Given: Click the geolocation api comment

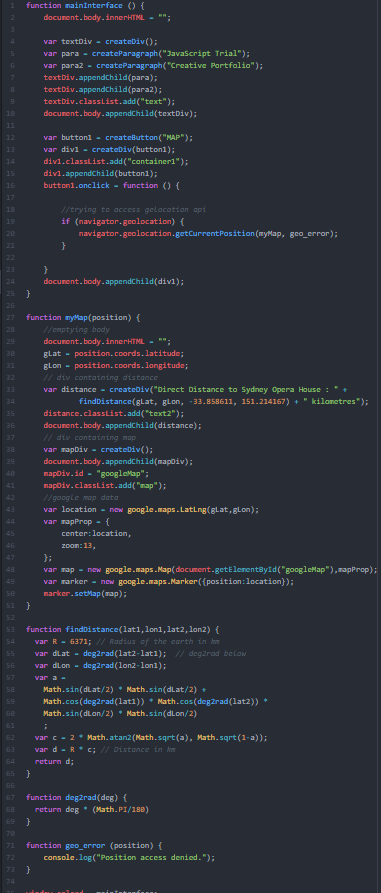Looking at the screenshot, I should 133,210.
